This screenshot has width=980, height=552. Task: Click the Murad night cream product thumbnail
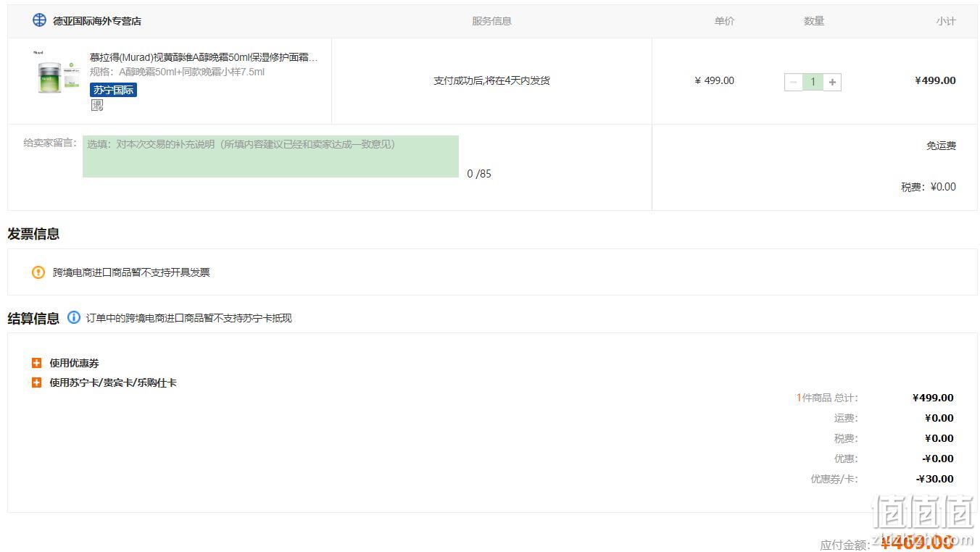click(57, 72)
